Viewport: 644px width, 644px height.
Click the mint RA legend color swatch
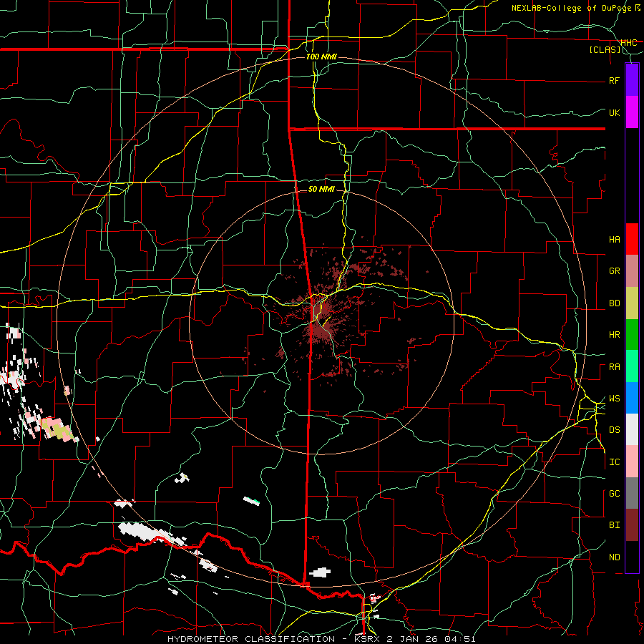[632, 366]
